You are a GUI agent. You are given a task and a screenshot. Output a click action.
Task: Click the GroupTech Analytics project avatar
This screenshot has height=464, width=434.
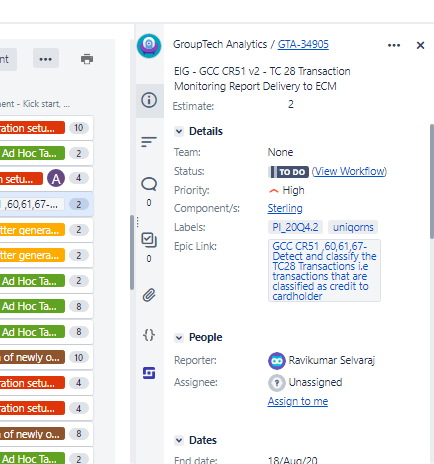[149, 46]
